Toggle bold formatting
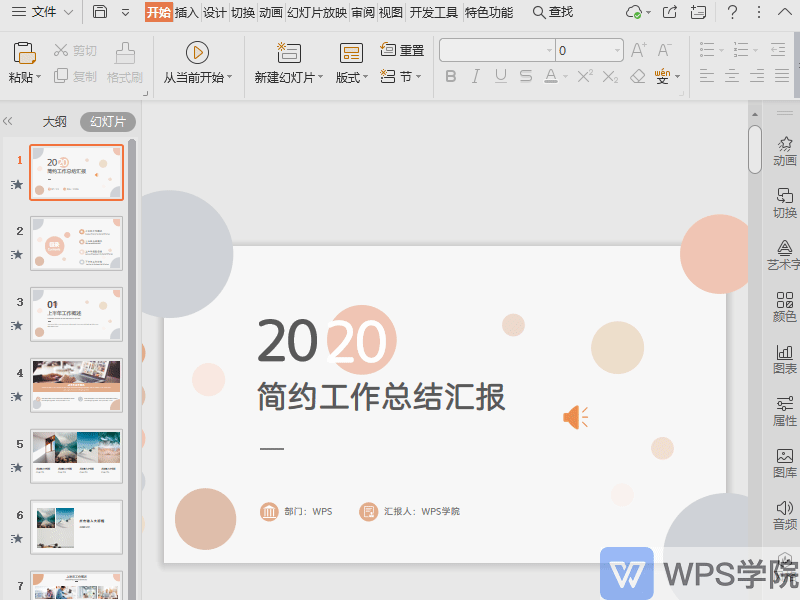This screenshot has height=600, width=800. click(451, 76)
